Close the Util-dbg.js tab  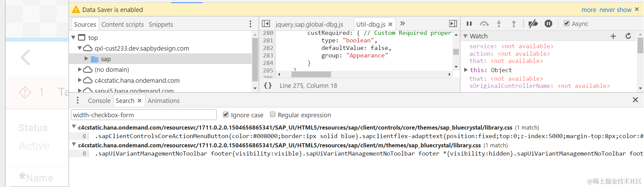click(390, 24)
